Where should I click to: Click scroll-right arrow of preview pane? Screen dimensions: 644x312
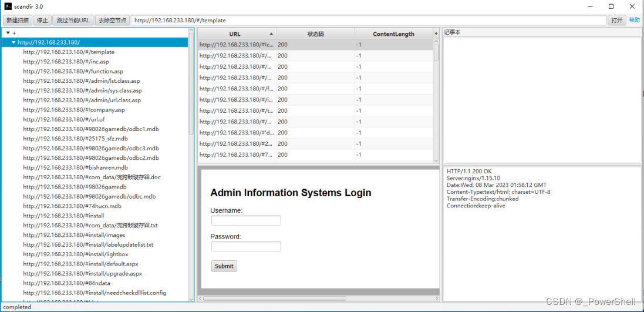(437, 298)
